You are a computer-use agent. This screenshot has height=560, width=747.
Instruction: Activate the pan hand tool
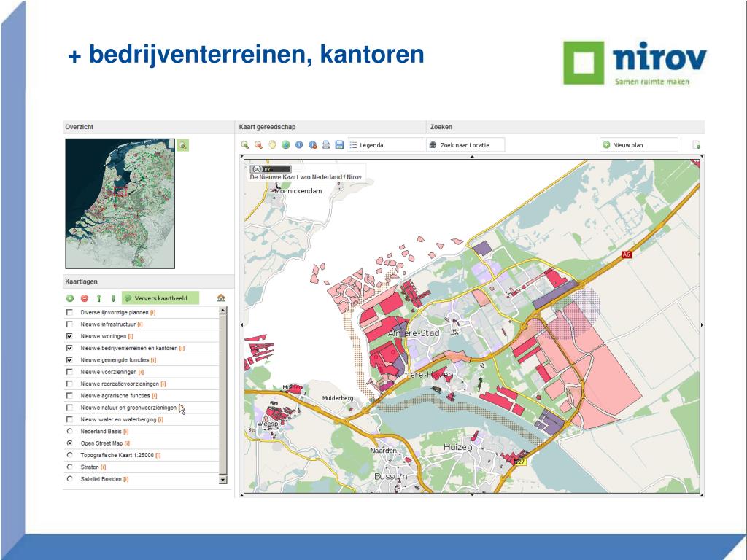[272, 145]
